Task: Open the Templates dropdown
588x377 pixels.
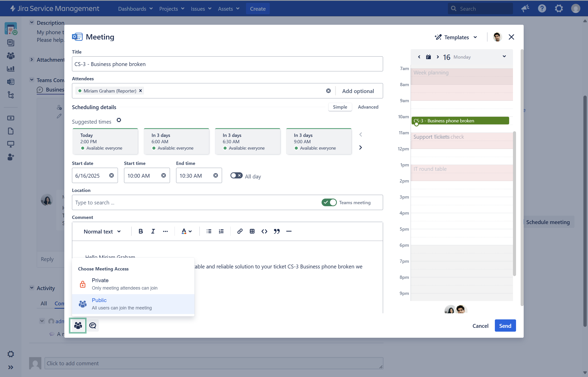Action: (456, 37)
